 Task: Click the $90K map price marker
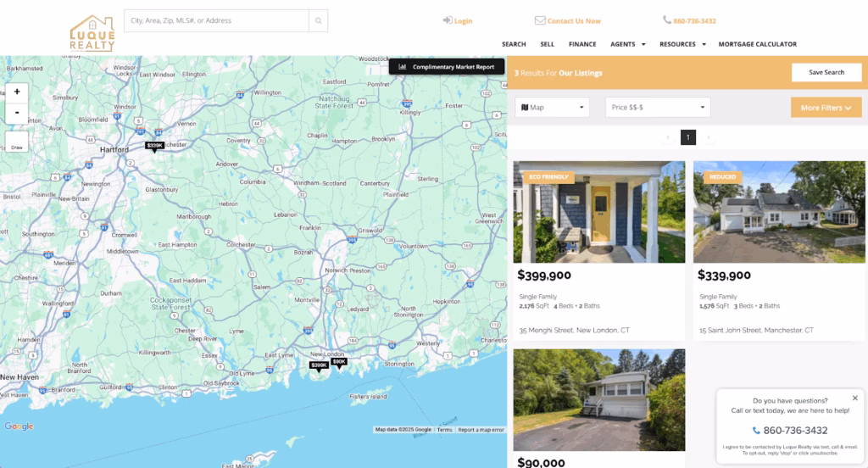[x=339, y=362]
